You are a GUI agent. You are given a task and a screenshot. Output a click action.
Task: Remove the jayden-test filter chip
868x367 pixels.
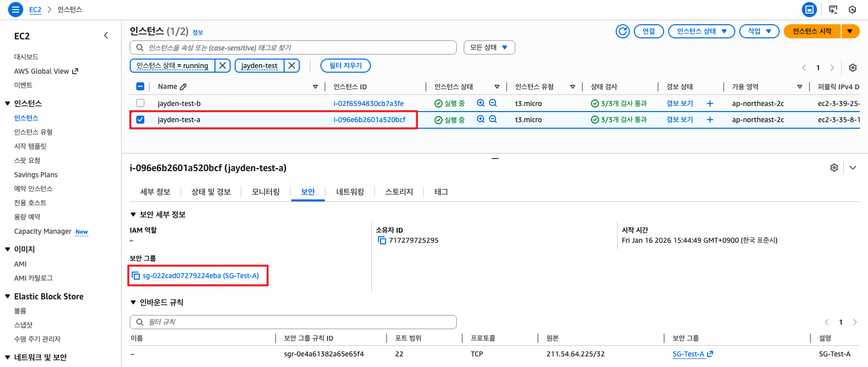(292, 66)
